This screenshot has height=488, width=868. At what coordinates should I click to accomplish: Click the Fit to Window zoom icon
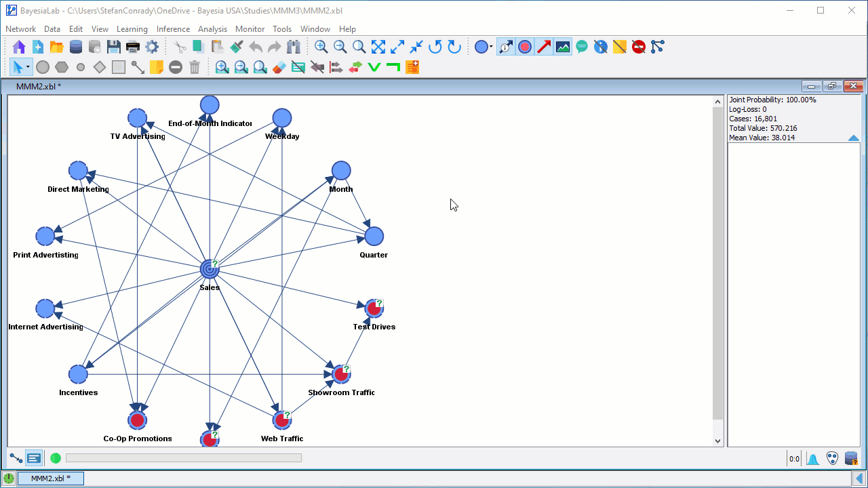coord(378,47)
